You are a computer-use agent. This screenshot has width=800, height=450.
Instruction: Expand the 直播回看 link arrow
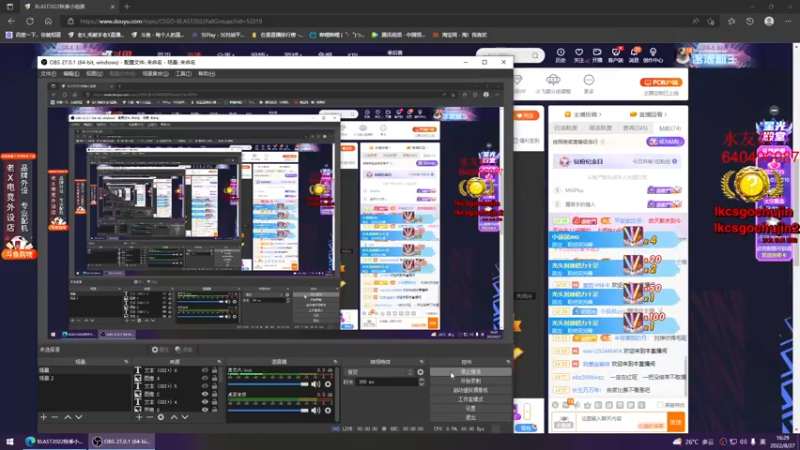point(665,114)
